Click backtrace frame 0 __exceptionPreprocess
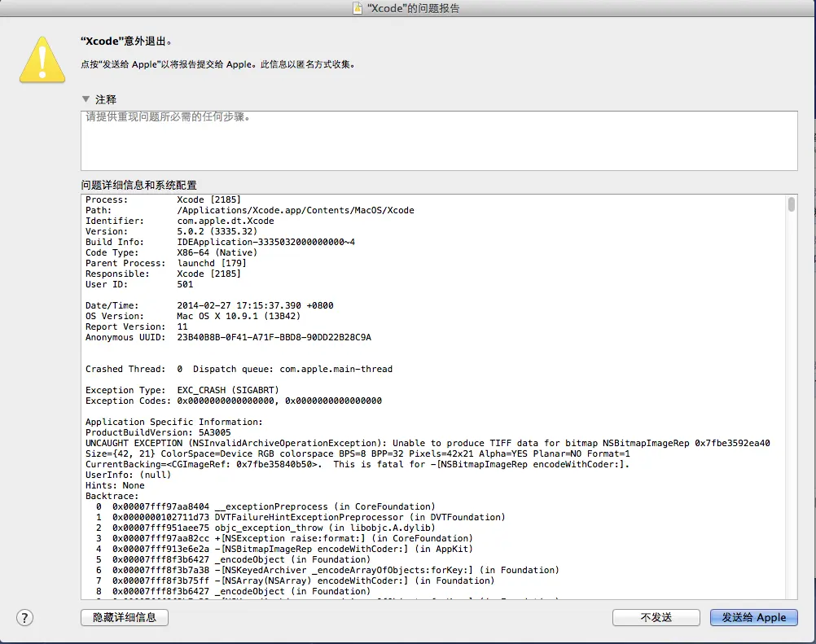 265,506
